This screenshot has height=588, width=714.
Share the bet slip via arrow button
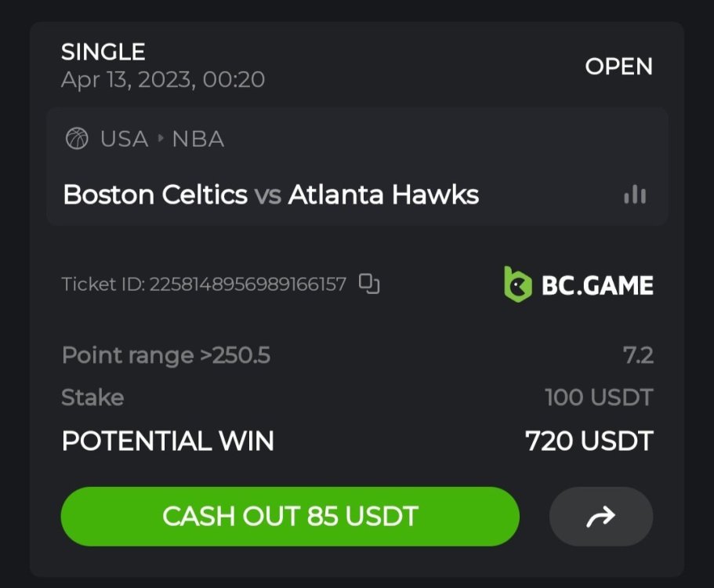tap(600, 516)
